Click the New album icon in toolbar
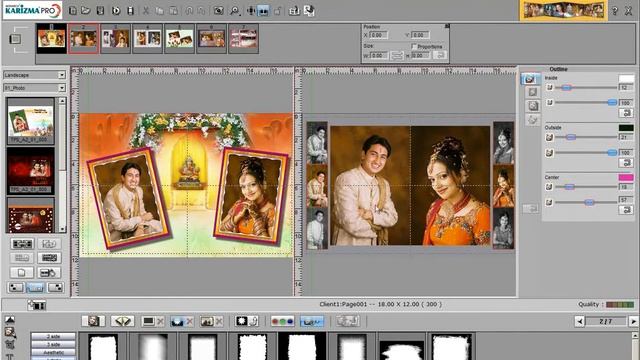 point(73,11)
